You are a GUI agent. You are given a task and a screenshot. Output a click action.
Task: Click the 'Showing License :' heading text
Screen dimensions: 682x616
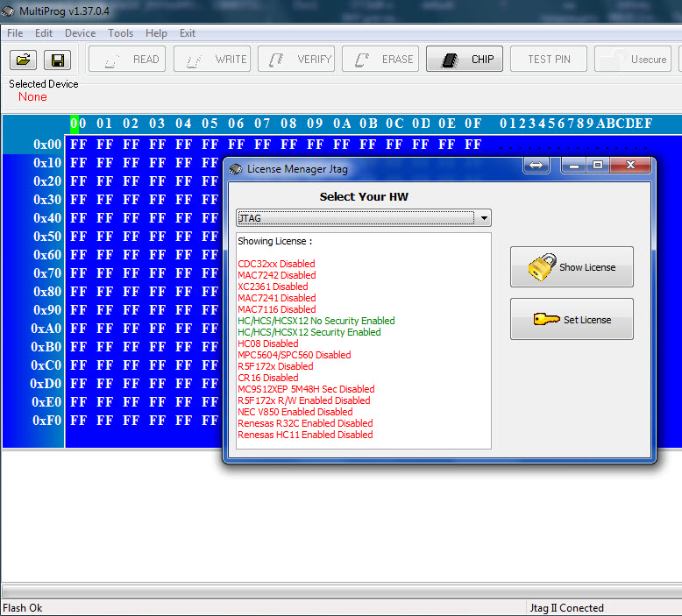pos(275,241)
